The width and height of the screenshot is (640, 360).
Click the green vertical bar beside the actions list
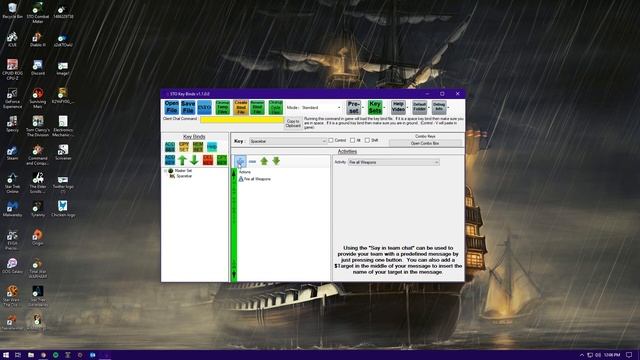pos(234,224)
